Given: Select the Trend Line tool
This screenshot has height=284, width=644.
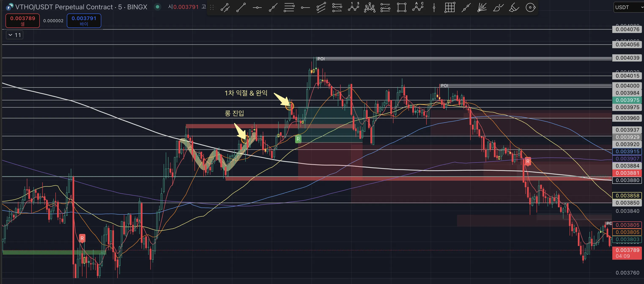Looking at the screenshot, I should pos(241,7).
